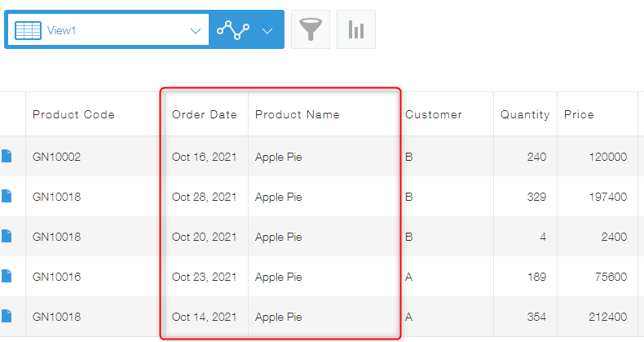Click the Quantity column header
Viewport: 644px width, 342px height.
coord(525,114)
